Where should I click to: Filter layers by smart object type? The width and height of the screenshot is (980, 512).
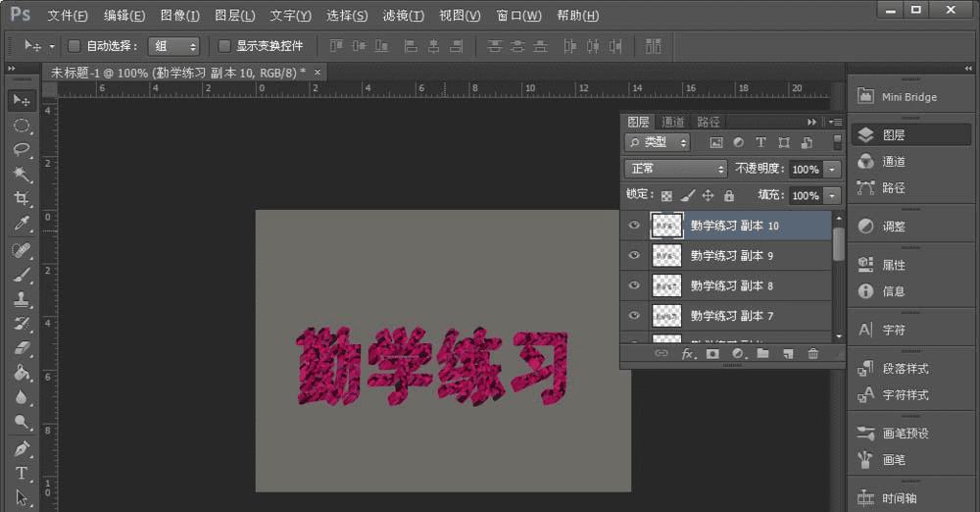[807, 142]
